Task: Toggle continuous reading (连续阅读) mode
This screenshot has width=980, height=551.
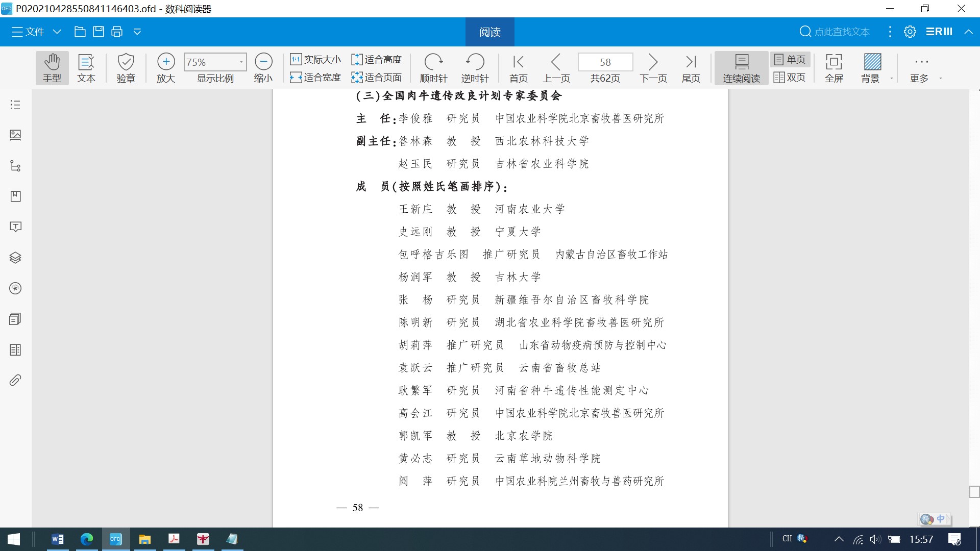Action: [741, 67]
